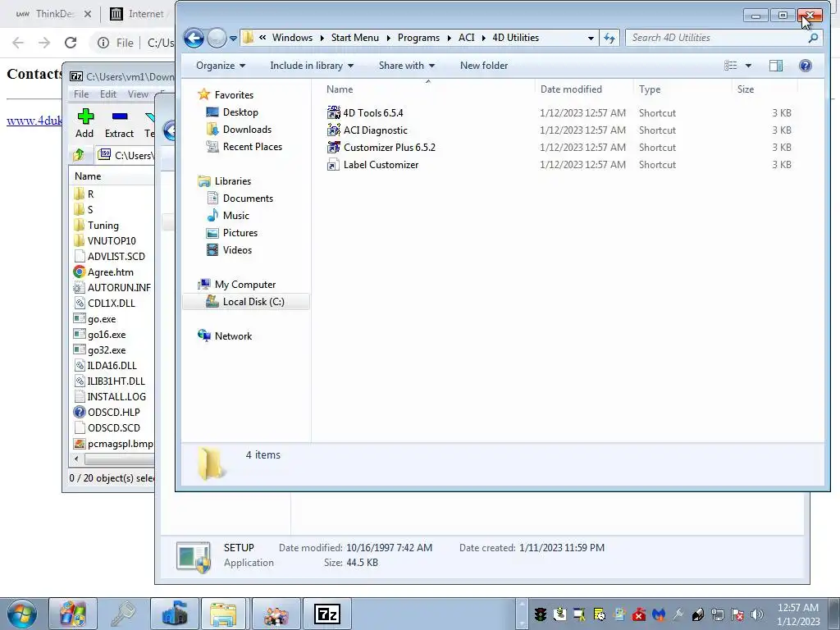Click Start Menu in breadcrumb path
This screenshot has width=840, height=630.
354,38
